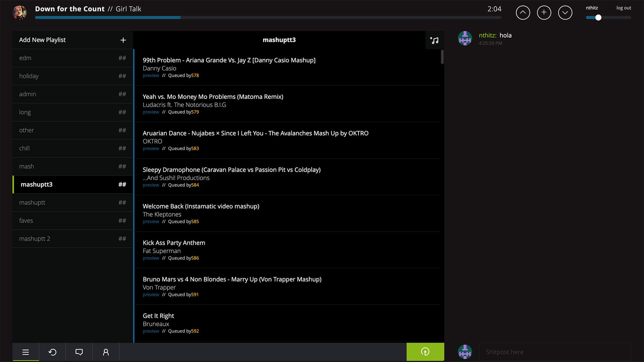This screenshot has height=362, width=644.
Task: Upvote the current track with the up arrow
Action: (523, 12)
